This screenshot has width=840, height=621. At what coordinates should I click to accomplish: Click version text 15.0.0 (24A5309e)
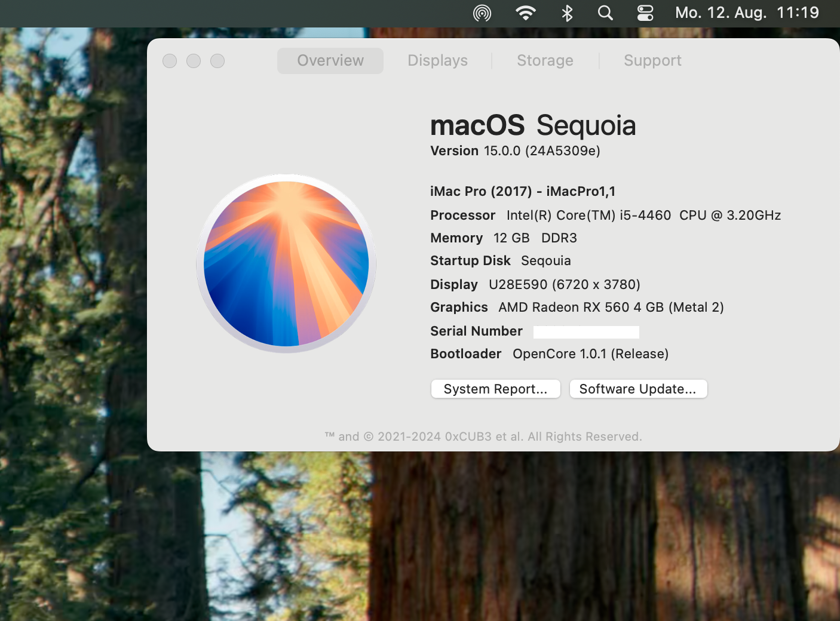(542, 151)
